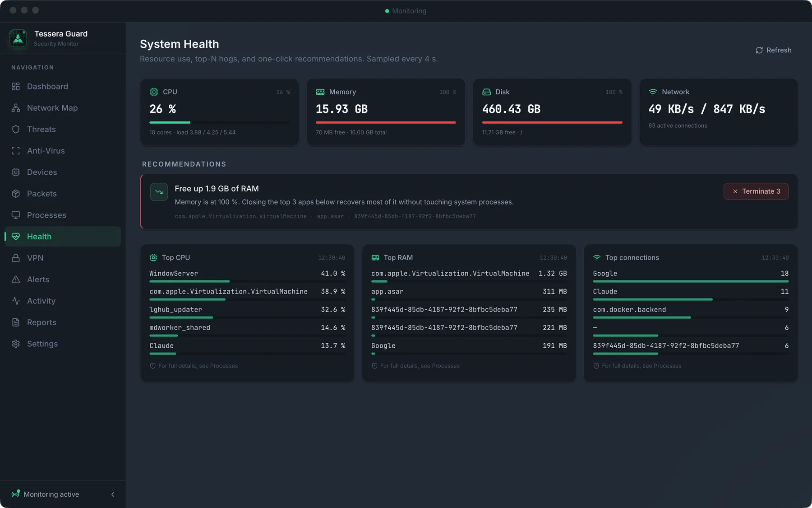The width and height of the screenshot is (812, 508).
Task: Click the VPN lock icon
Action: 16,258
